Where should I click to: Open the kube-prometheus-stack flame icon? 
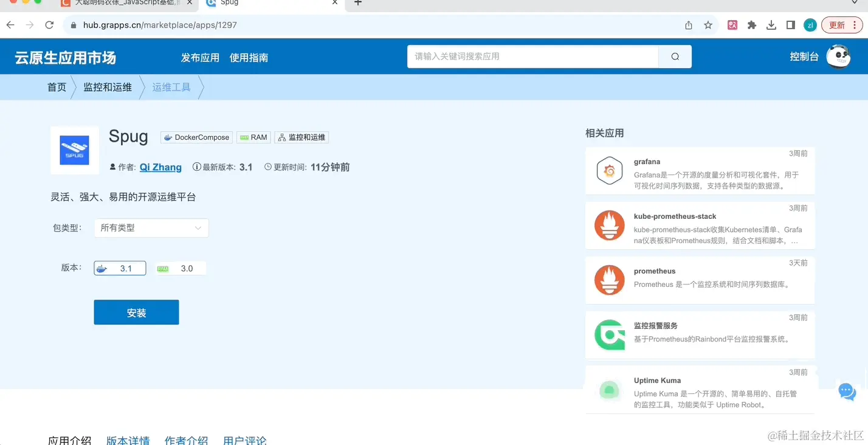(609, 226)
